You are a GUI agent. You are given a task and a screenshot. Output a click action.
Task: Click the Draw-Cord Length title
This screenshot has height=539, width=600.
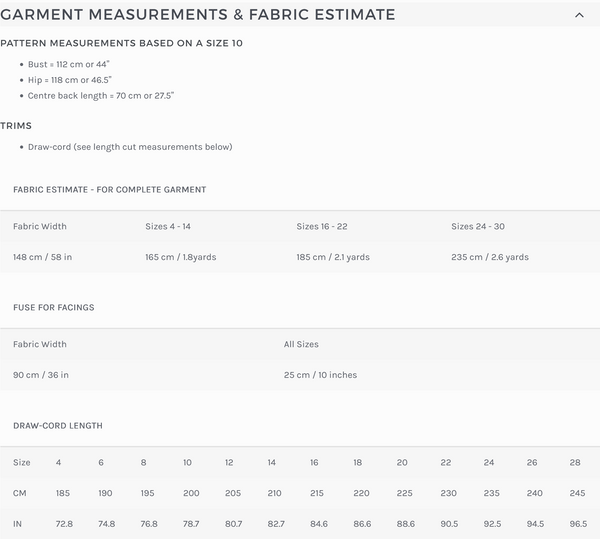58,426
